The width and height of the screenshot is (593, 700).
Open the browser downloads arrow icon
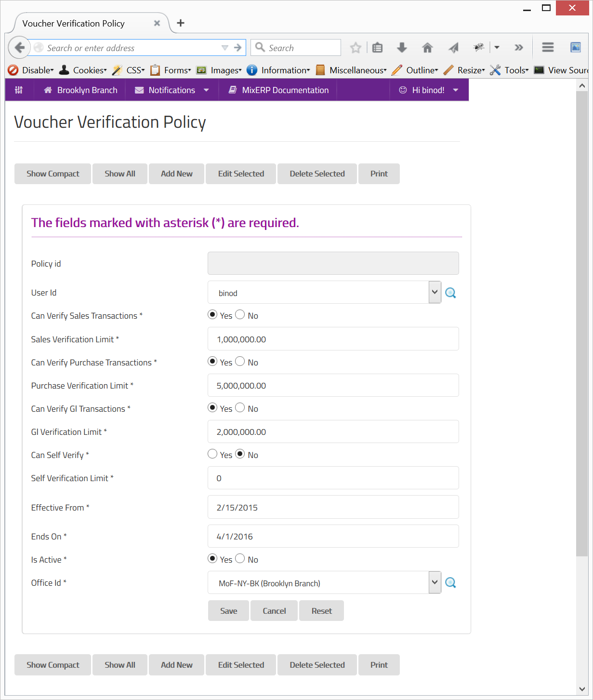pyautogui.click(x=402, y=48)
